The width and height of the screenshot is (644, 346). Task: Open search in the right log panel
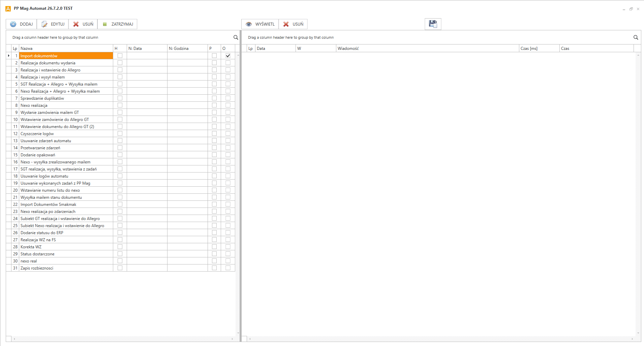pyautogui.click(x=636, y=37)
